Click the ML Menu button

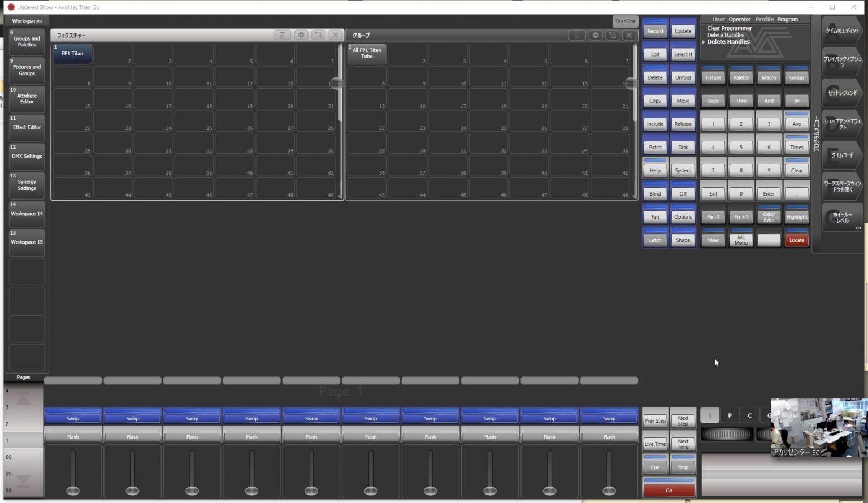[741, 240]
